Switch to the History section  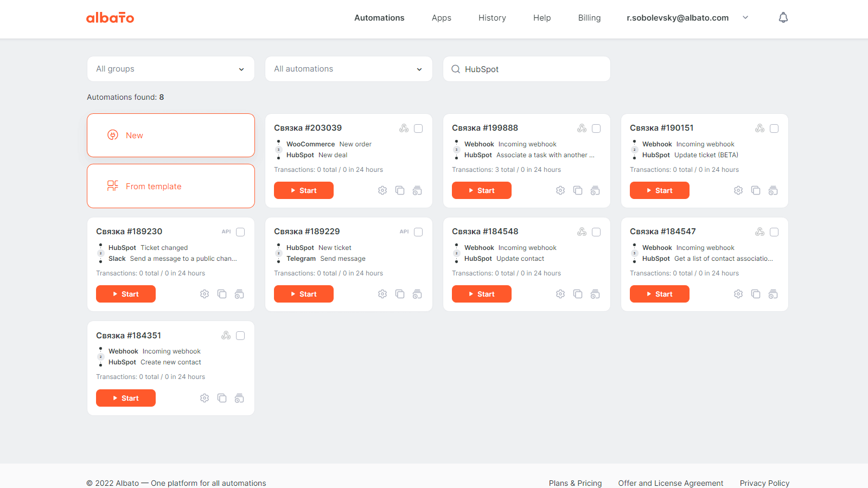[492, 17]
